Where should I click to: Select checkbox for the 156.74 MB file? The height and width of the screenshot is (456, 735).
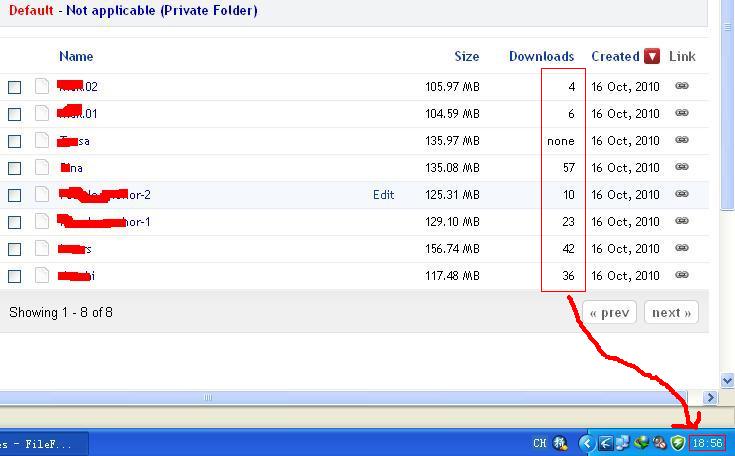(15, 249)
